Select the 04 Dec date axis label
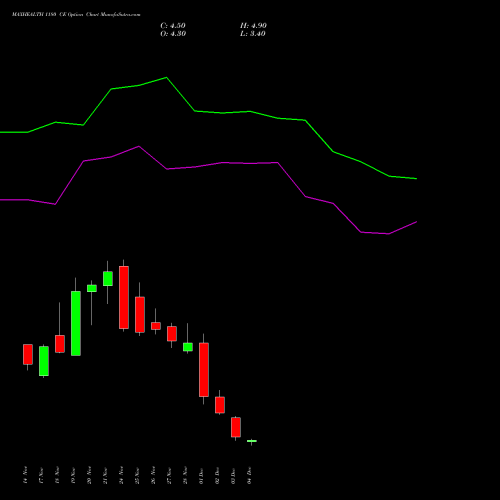This screenshot has height=500, width=500. coord(249,475)
